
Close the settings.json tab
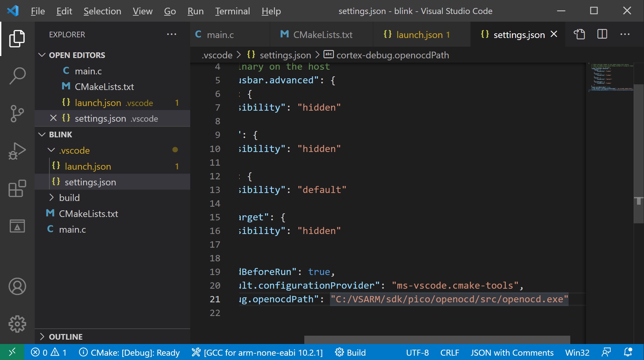click(x=554, y=34)
